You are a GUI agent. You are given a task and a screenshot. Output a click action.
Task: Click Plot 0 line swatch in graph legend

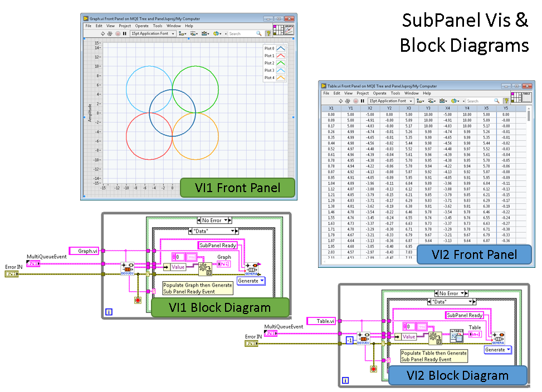click(x=281, y=48)
